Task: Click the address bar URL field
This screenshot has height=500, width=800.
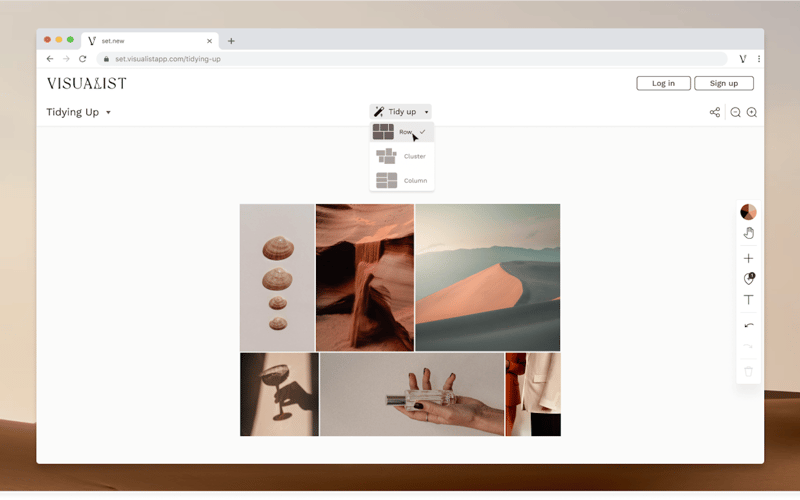Action: click(412, 59)
